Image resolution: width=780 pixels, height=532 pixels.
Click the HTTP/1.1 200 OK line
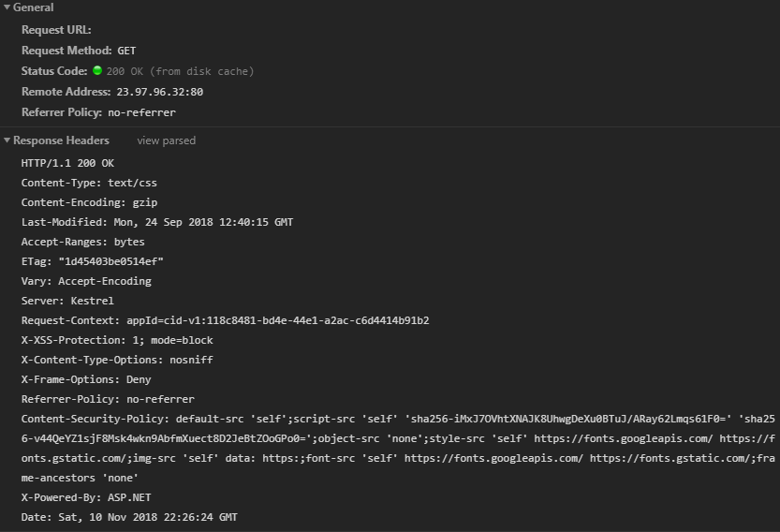(67, 163)
